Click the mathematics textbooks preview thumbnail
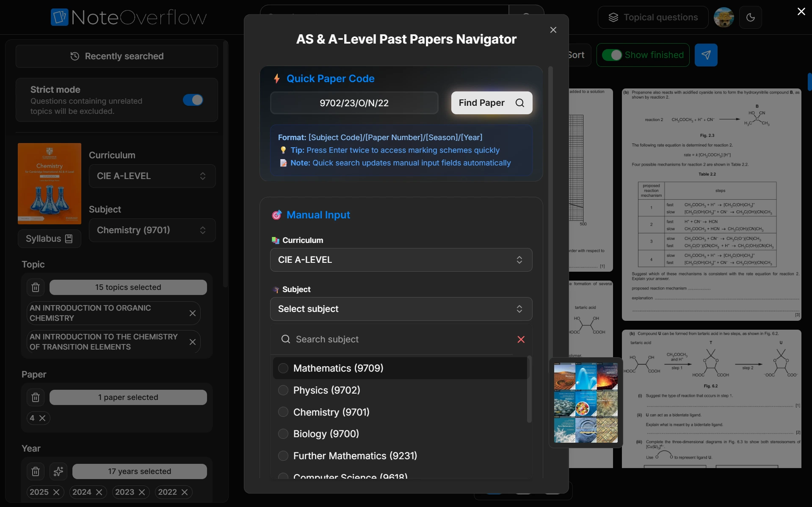Viewport: 812px width, 507px height. [x=586, y=402]
